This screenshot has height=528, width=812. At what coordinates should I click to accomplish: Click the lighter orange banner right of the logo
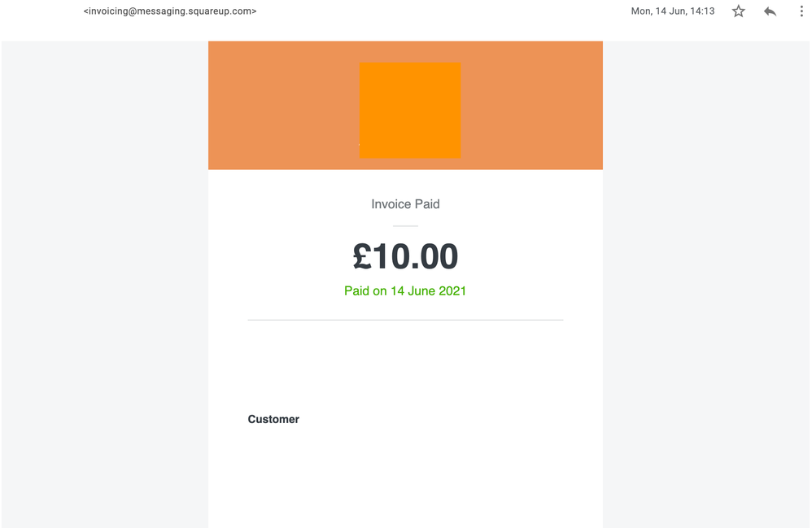click(x=532, y=105)
